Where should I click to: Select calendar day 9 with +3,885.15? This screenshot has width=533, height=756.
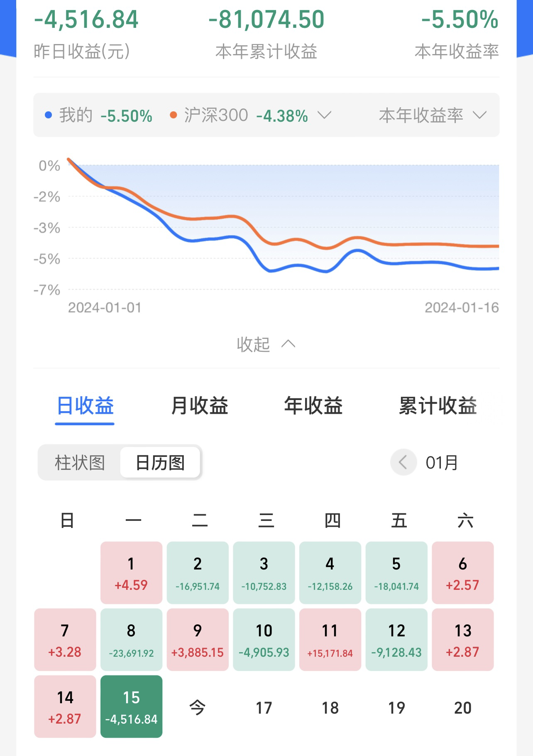(198, 640)
